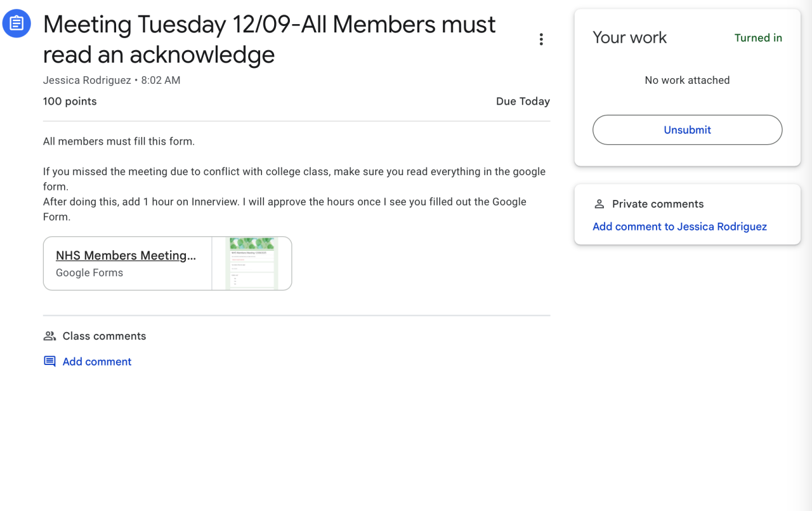Click the author name Jessica Rodriguez
The width and height of the screenshot is (812, 511).
pos(87,81)
